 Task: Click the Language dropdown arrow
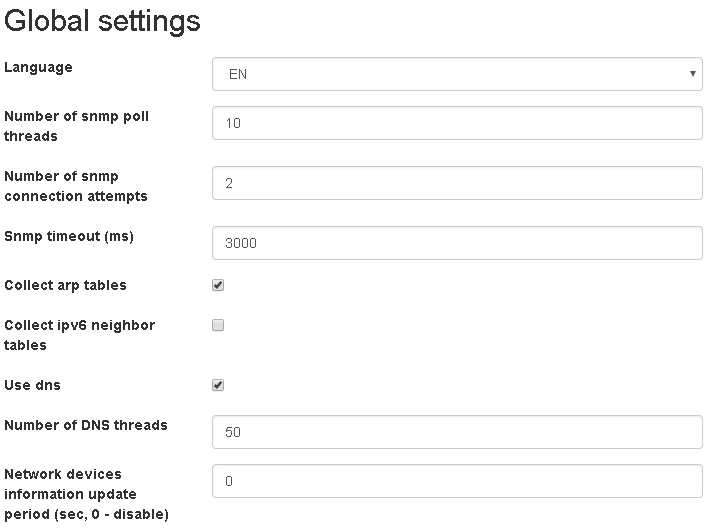tap(692, 74)
